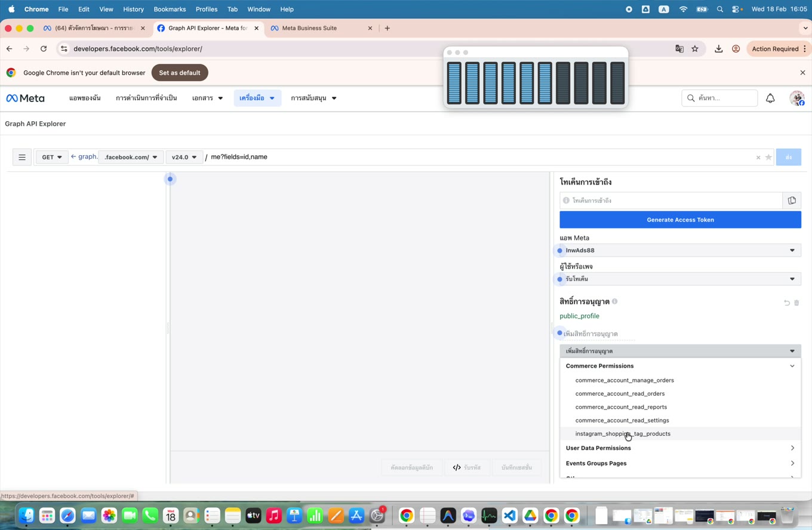The height and width of the screenshot is (530, 812).
Task: Collapse the เพิ่มสิทธิ์การอนุญาต dropdown
Action: (680, 351)
